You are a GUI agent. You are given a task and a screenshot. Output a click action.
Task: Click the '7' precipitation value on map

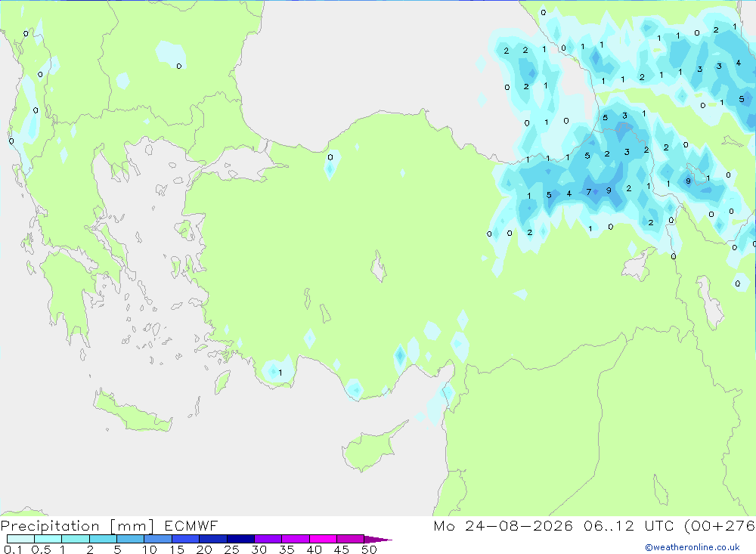(x=588, y=192)
